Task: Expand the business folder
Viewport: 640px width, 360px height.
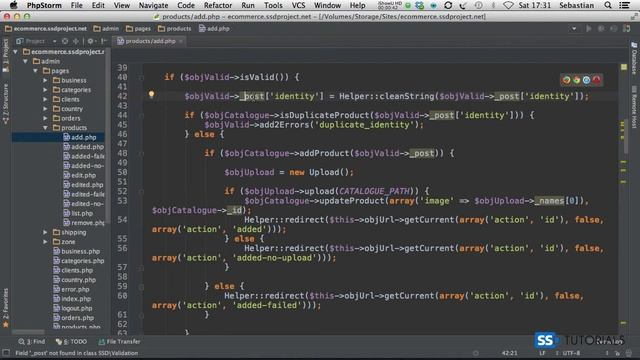Action: [x=45, y=80]
